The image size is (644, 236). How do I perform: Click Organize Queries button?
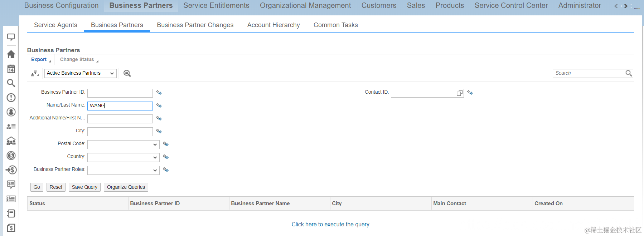[x=126, y=187]
